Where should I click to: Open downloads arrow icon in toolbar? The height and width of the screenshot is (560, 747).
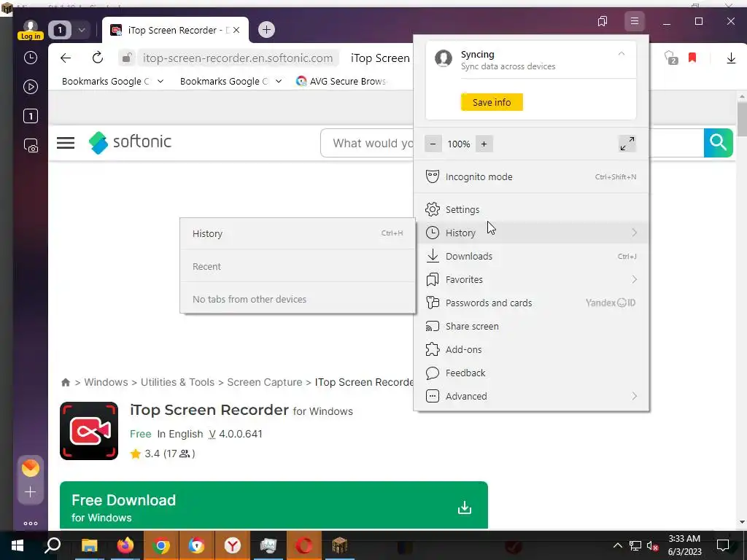click(731, 58)
